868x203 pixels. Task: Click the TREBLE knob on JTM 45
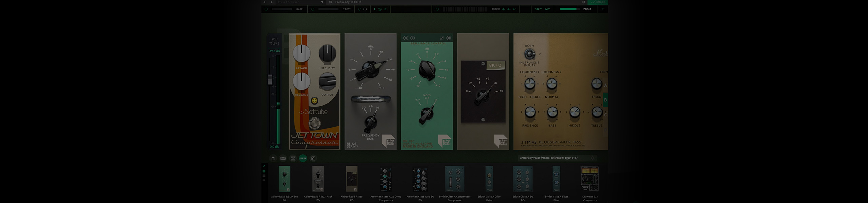(597, 112)
